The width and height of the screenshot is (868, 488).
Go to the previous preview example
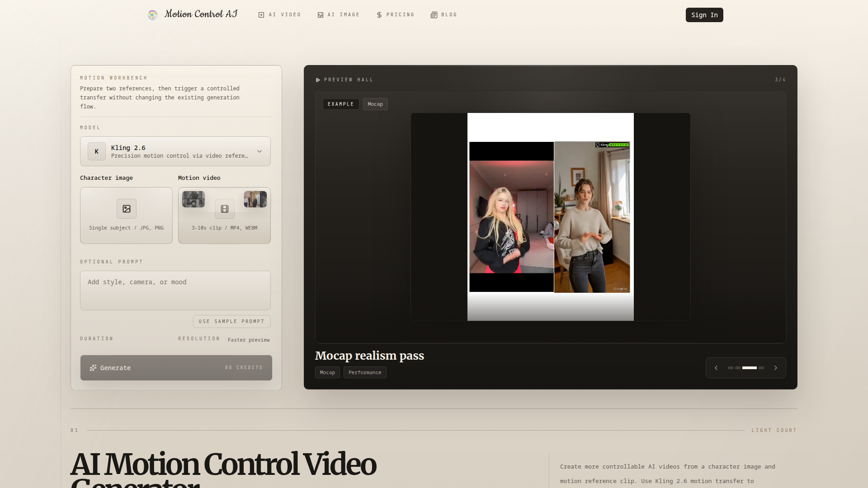coord(716,368)
